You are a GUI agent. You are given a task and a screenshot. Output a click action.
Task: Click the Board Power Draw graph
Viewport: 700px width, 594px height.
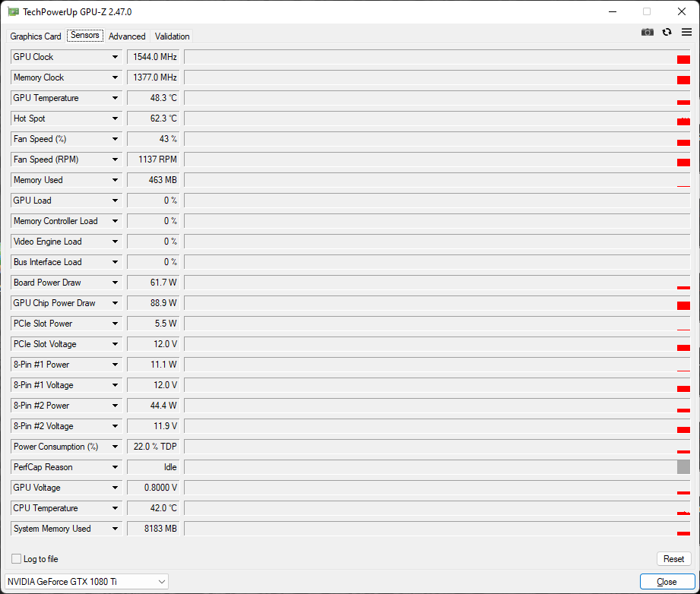437,283
